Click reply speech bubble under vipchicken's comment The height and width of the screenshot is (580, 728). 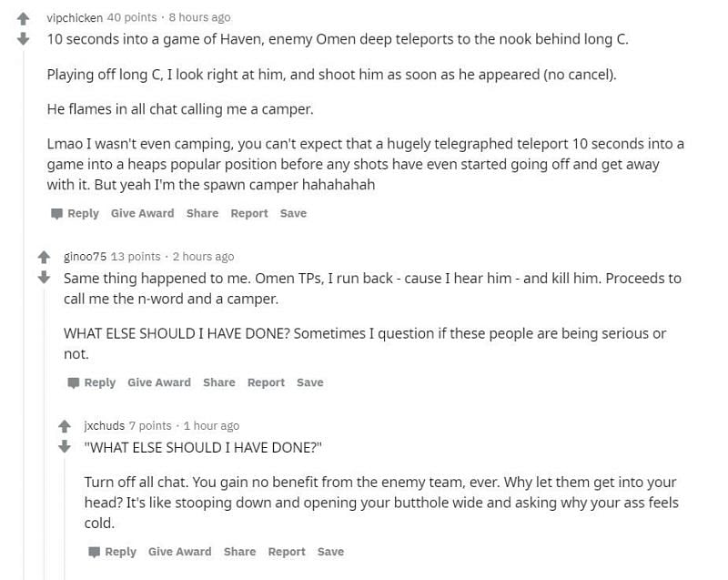[x=56, y=214]
